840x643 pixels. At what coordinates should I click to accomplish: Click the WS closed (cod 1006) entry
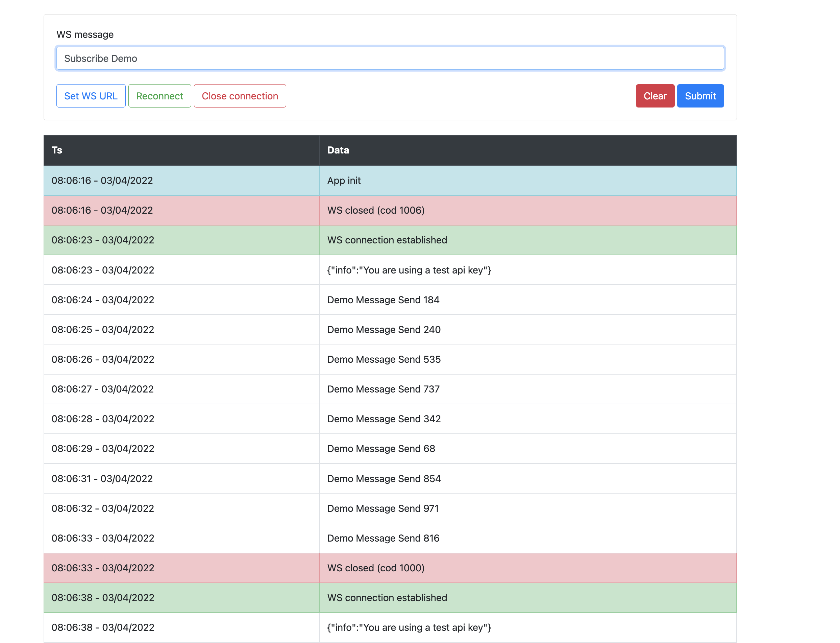[x=376, y=211]
